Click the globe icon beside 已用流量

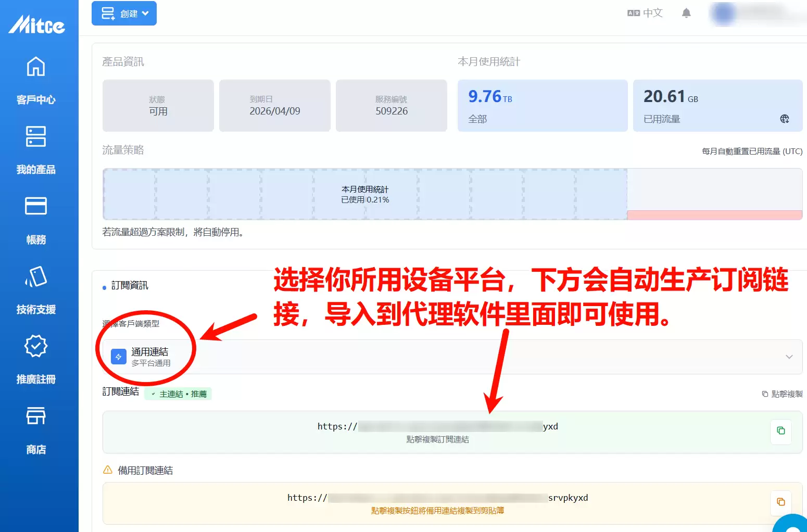click(785, 119)
